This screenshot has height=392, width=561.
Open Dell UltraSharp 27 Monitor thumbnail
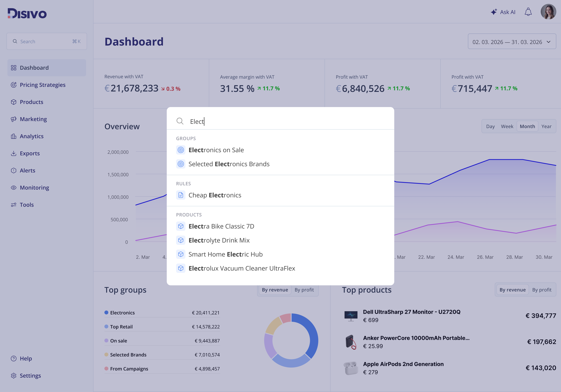351,316
